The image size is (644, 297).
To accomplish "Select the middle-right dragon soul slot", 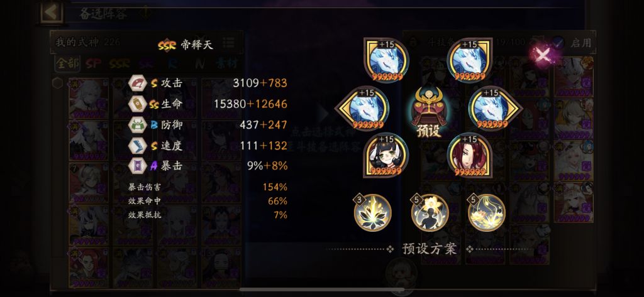I will coord(494,109).
